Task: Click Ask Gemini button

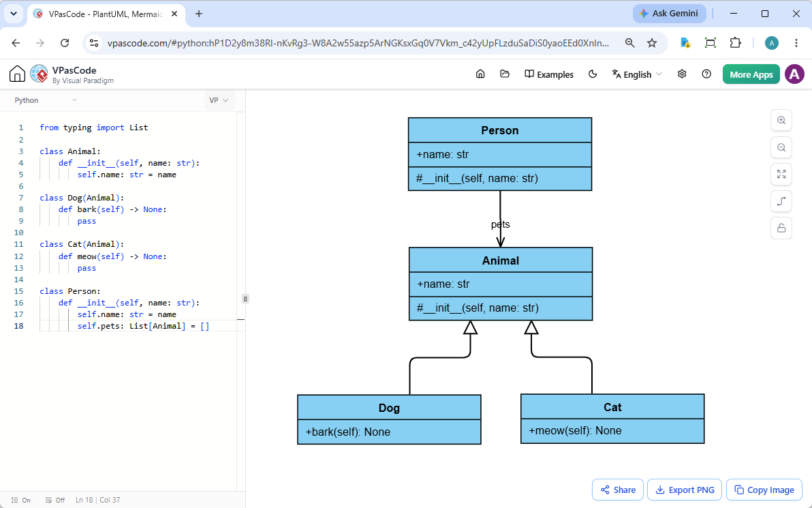Action: tap(669, 14)
